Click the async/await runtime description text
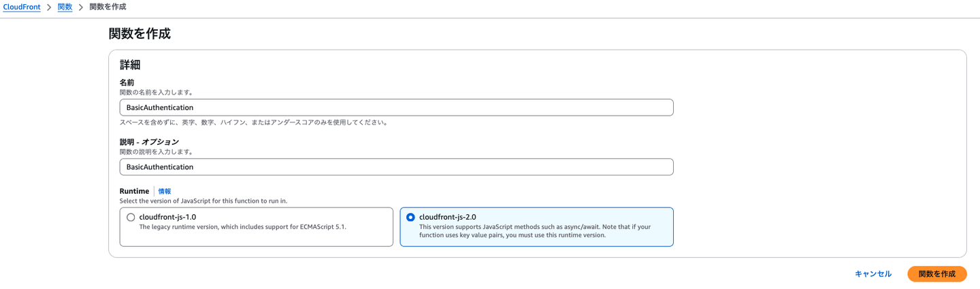Viewport: 980px width, 289px height. (535, 231)
